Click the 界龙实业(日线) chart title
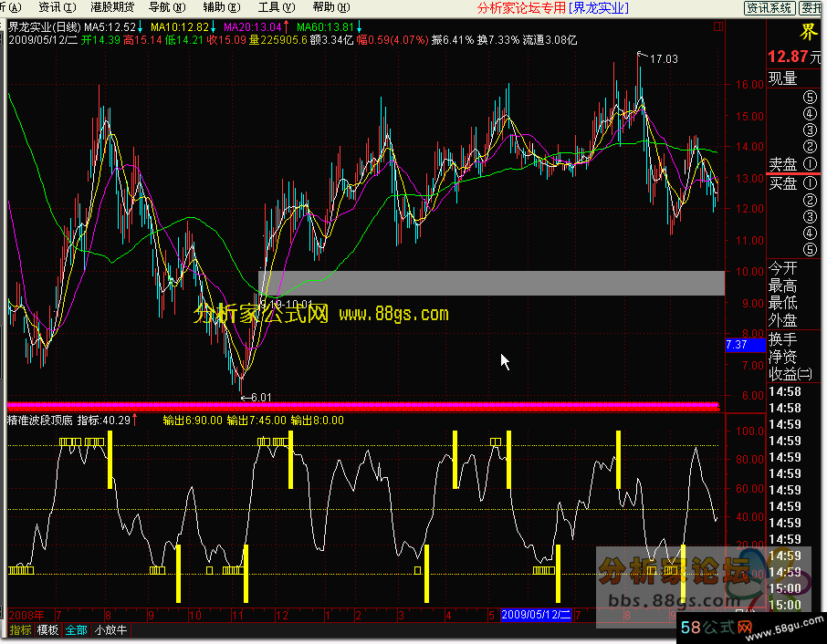Viewport: 827px width, 644px height. [45, 26]
